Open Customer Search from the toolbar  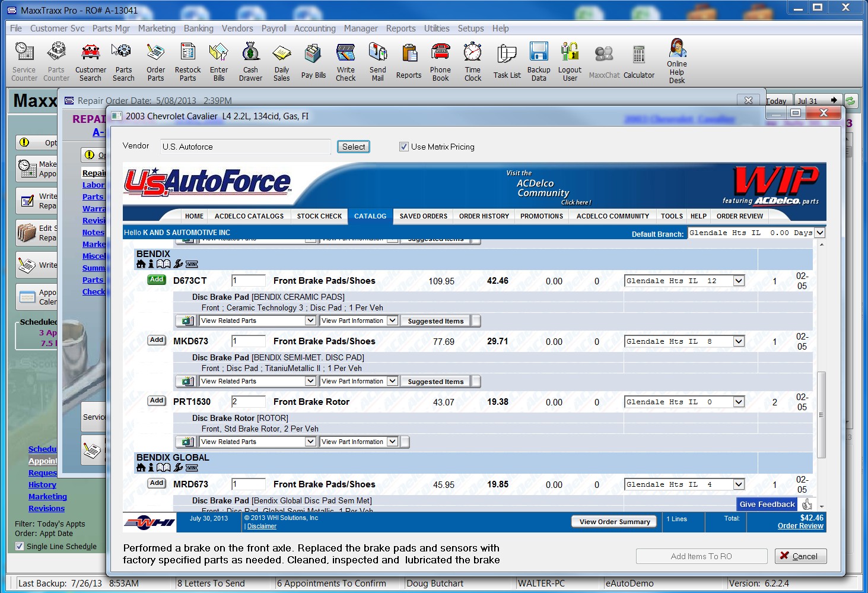click(x=90, y=62)
